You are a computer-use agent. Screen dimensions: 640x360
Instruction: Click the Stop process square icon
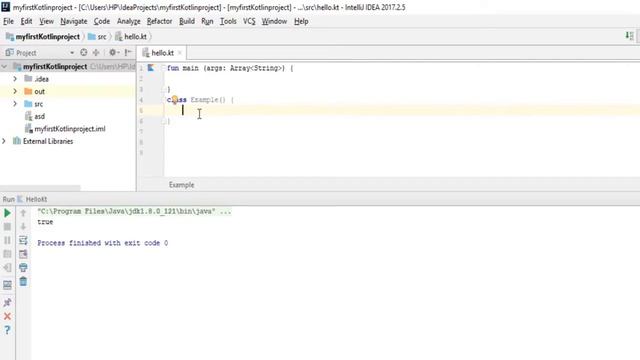point(7,227)
